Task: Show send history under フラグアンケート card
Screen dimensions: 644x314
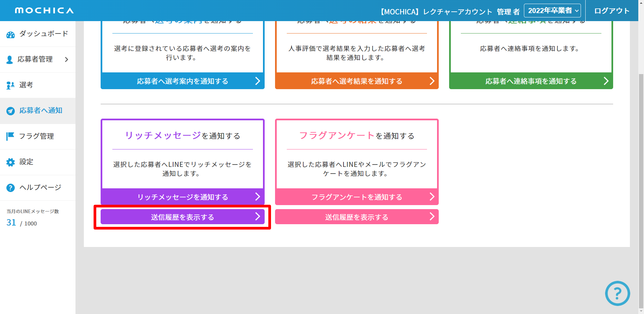Action: coord(357,217)
